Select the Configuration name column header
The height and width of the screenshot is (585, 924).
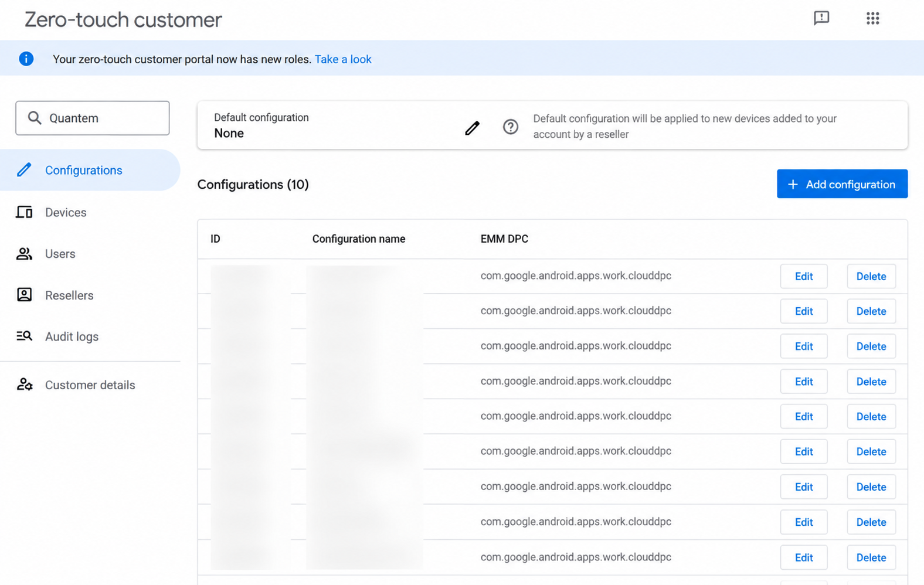(358, 239)
